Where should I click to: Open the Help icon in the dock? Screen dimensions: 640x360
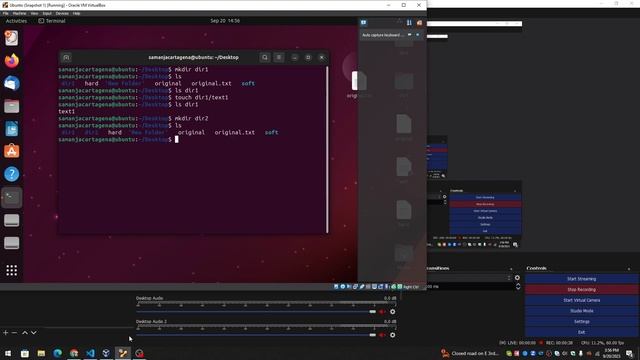11,174
